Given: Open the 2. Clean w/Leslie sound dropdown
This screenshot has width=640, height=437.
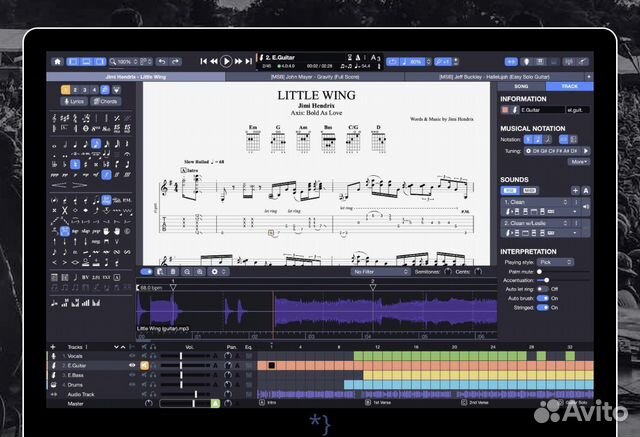Looking at the screenshot, I should [535, 223].
